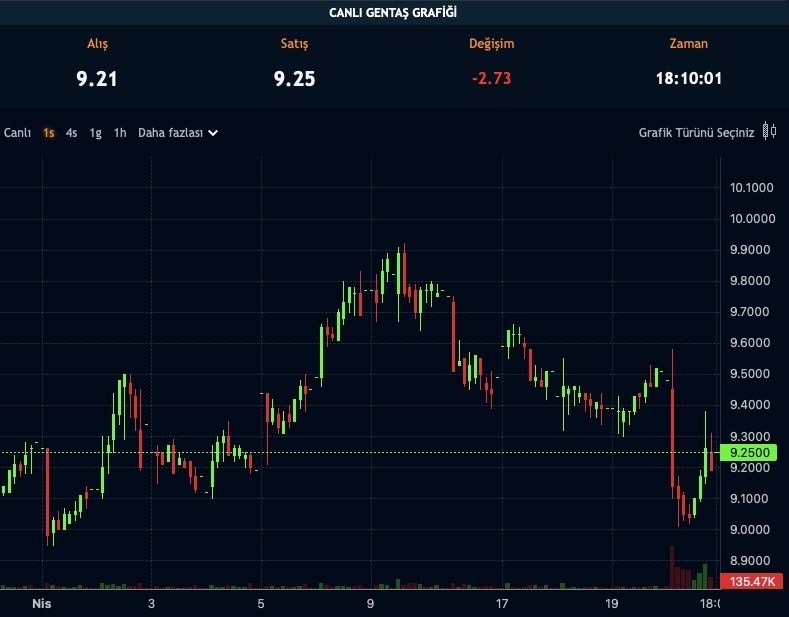Click the Satış column header
This screenshot has width=789, height=617.
tap(294, 44)
